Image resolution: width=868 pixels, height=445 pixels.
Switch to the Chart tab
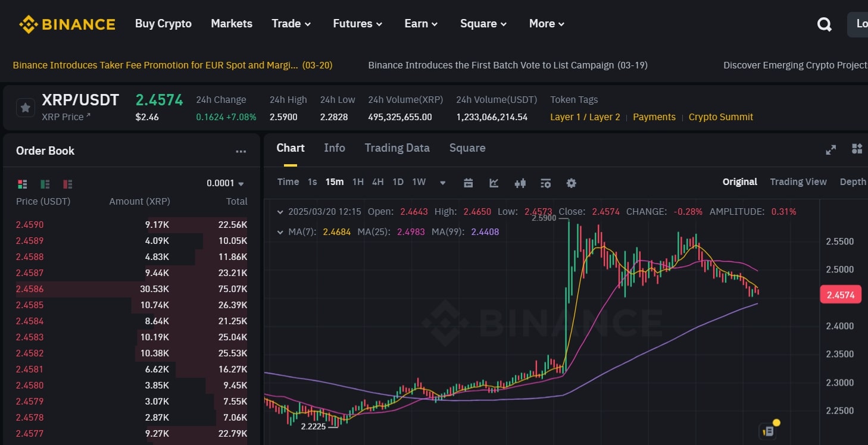tap(291, 148)
